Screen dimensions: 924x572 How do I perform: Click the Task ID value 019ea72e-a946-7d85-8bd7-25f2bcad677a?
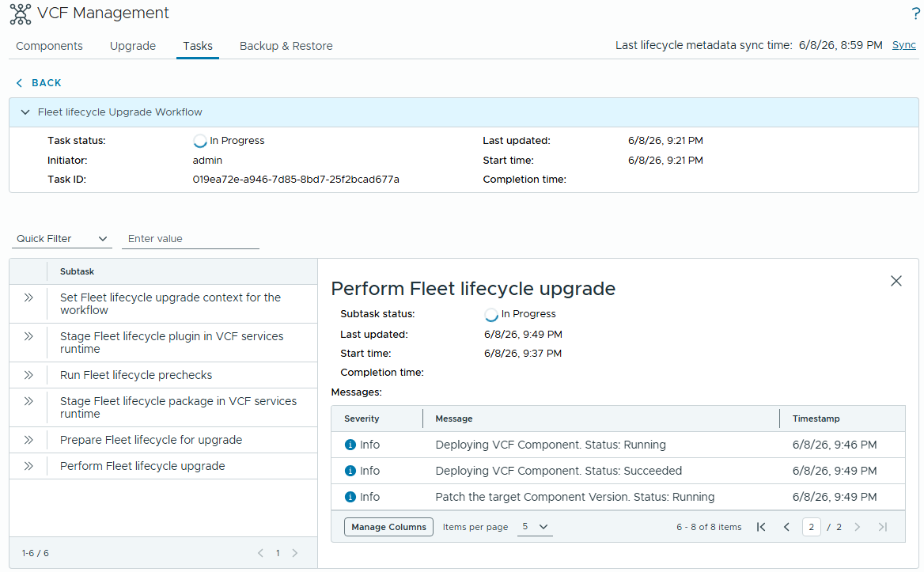(x=296, y=180)
